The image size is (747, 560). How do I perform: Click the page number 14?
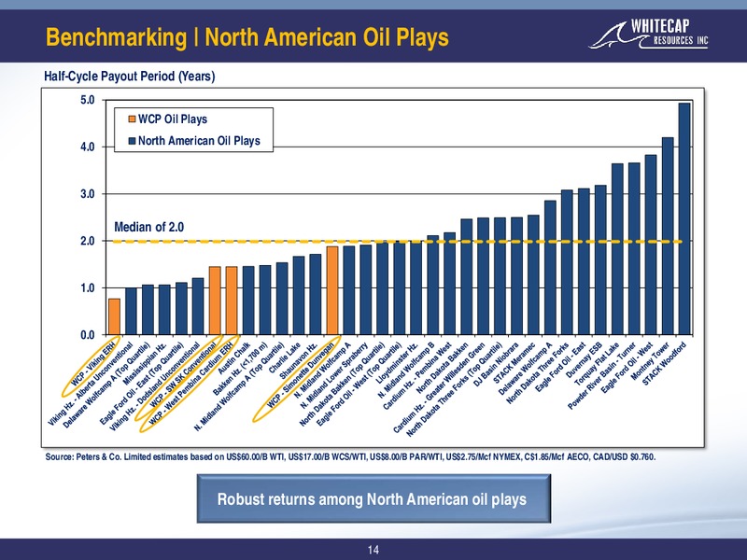pyautogui.click(x=373, y=550)
